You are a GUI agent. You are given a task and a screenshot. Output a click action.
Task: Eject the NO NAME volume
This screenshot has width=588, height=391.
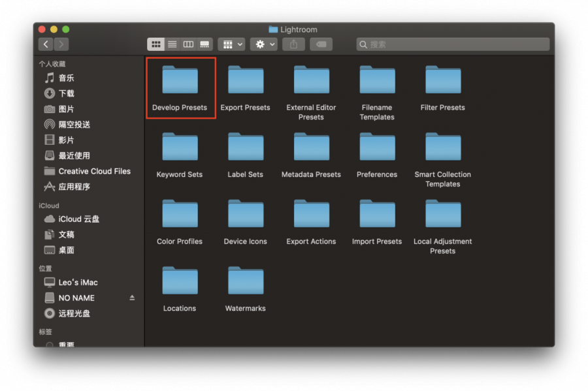(132, 298)
